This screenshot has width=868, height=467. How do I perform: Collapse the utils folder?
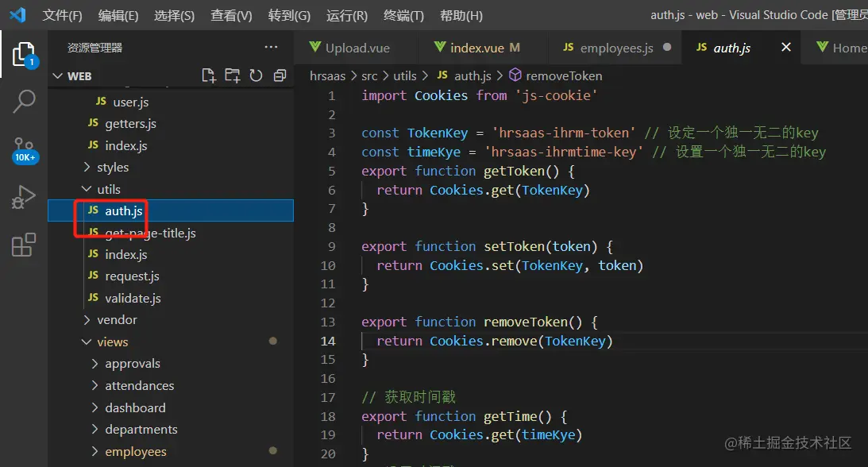click(87, 189)
